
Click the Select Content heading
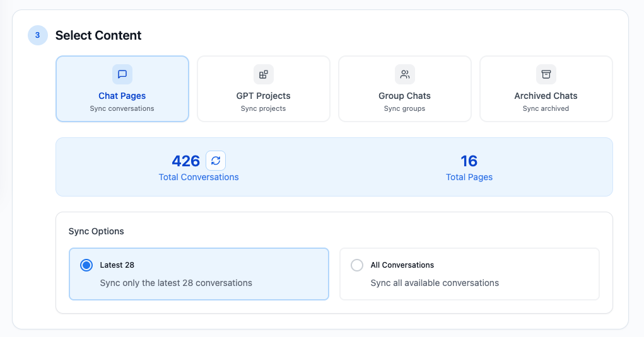tap(98, 35)
